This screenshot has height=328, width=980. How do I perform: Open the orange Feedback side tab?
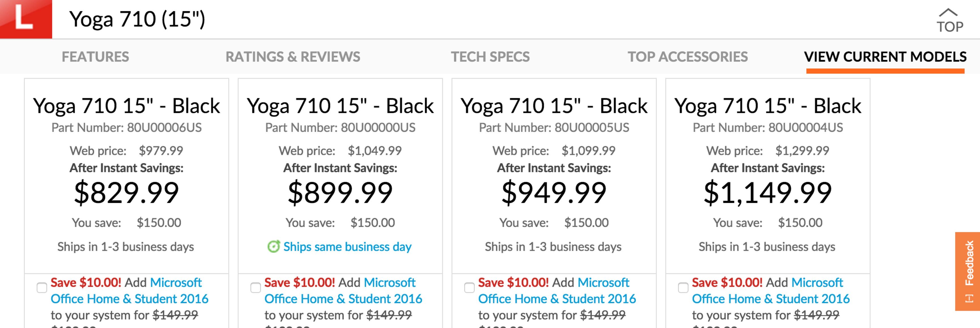click(968, 271)
